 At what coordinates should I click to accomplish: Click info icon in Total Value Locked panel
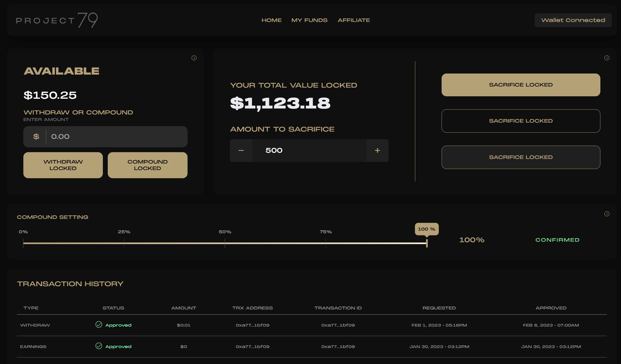(607, 58)
